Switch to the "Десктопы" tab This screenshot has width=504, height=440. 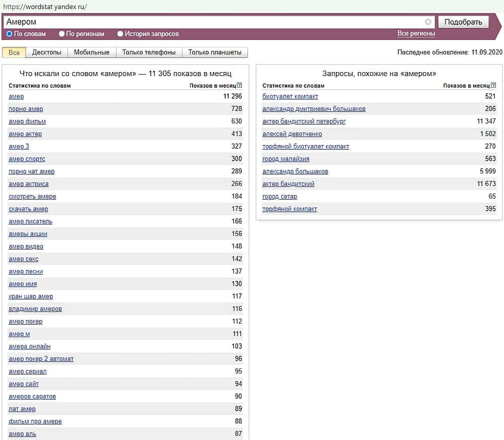(46, 52)
